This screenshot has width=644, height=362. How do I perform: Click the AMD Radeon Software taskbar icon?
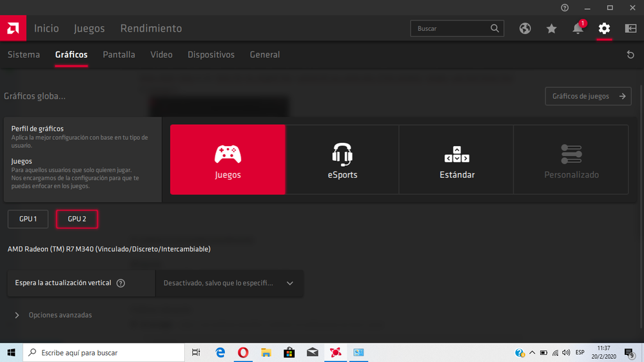click(x=336, y=352)
